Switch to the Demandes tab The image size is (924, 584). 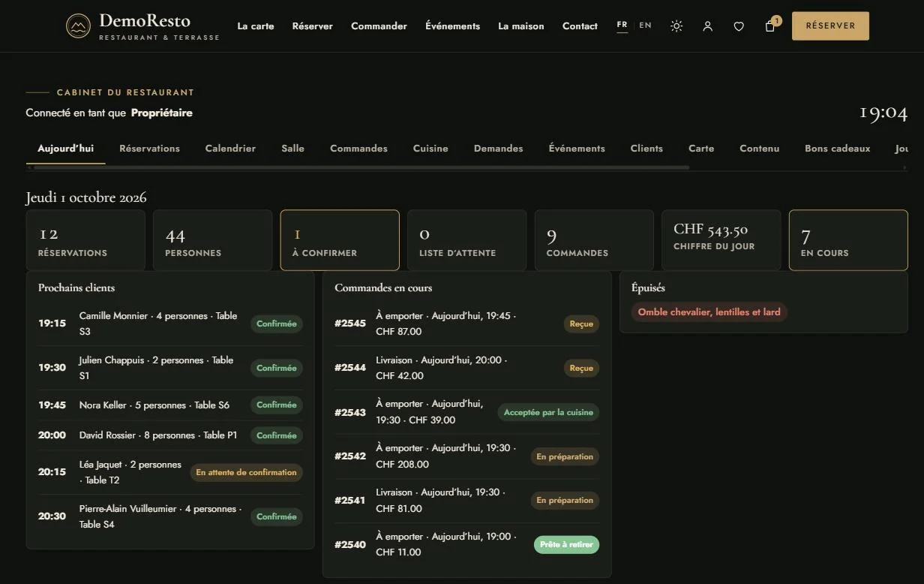click(499, 149)
